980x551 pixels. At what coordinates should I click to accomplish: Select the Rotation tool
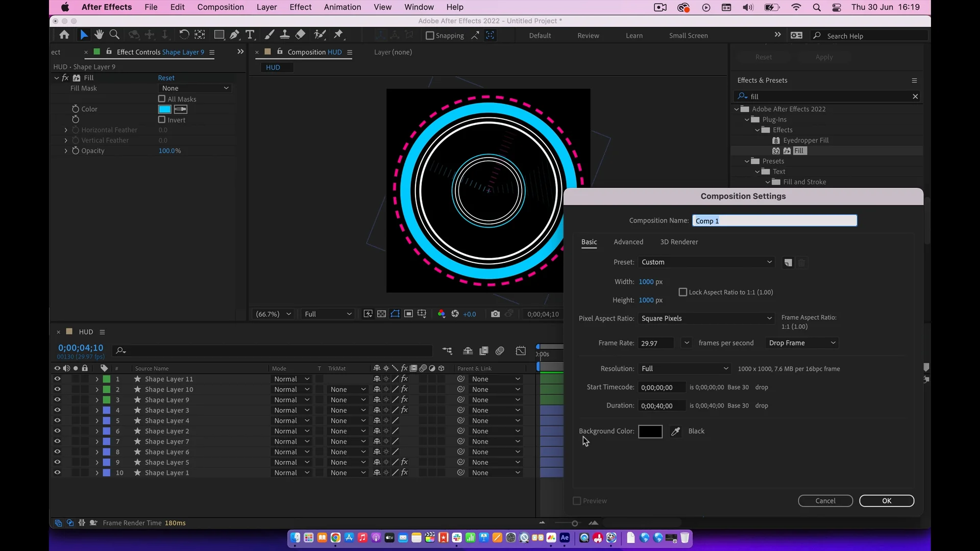[184, 35]
